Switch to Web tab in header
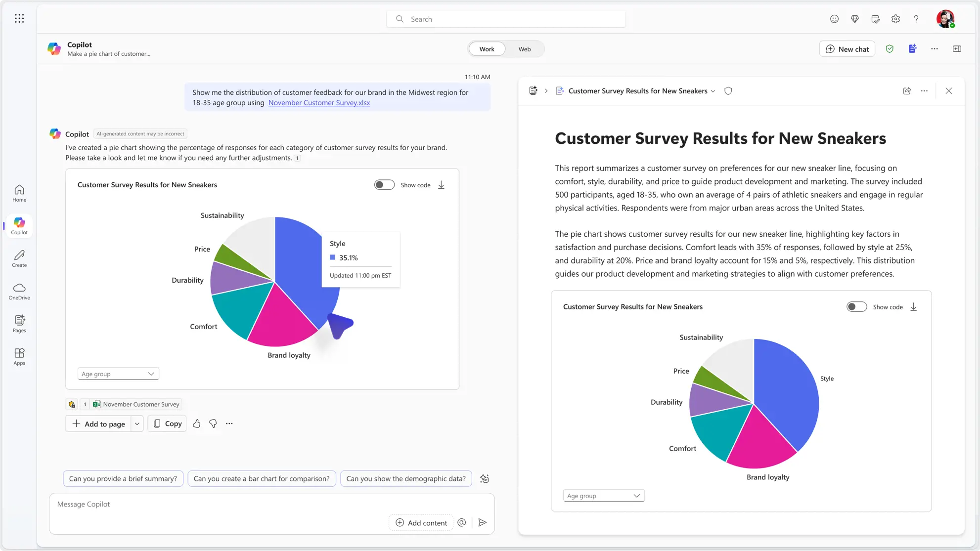Viewport: 980px width, 551px height. (524, 48)
